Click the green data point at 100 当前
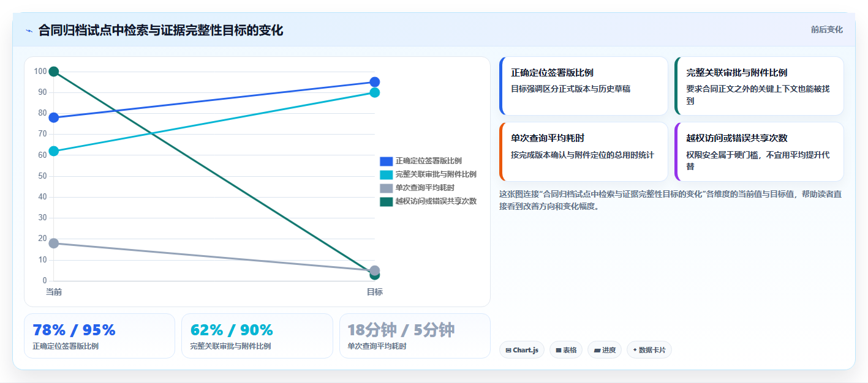This screenshot has height=383, width=868. click(x=54, y=72)
